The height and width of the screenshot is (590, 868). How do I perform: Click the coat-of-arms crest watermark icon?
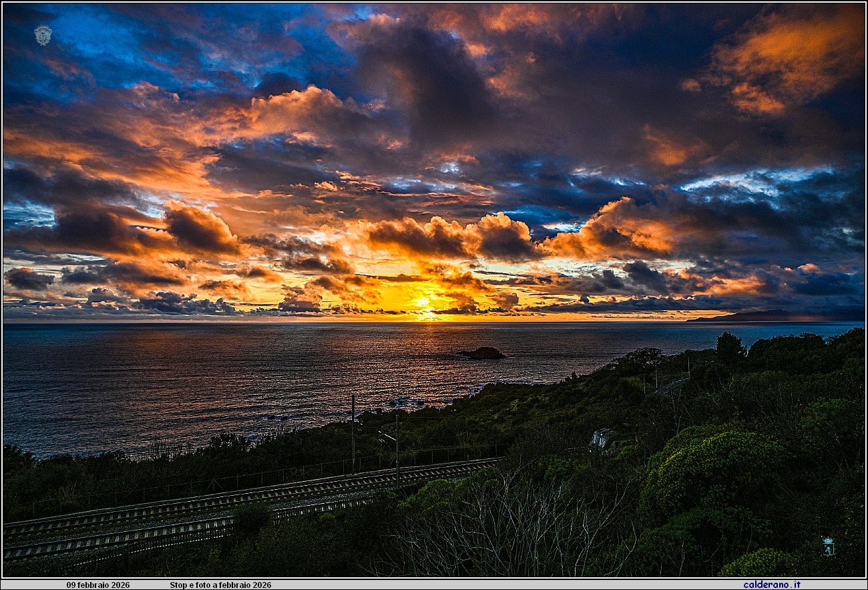click(43, 35)
